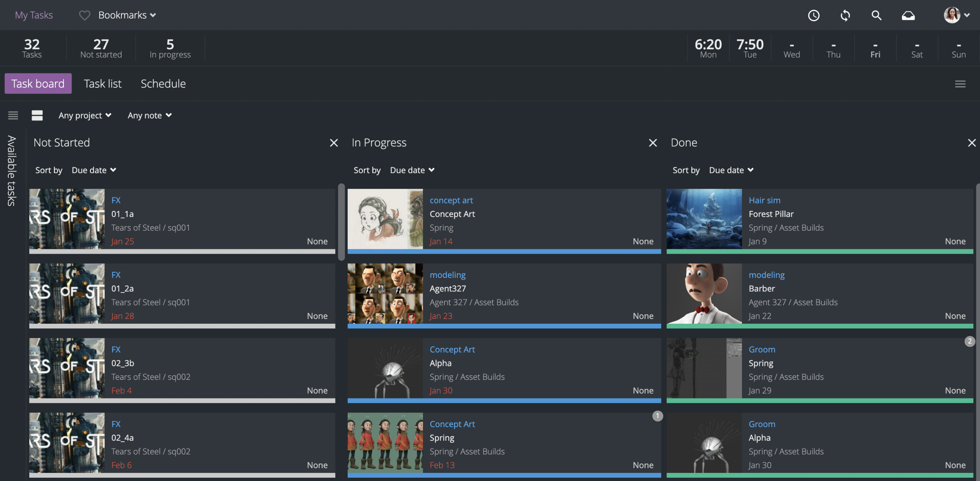Switch to large card view icon

(37, 115)
